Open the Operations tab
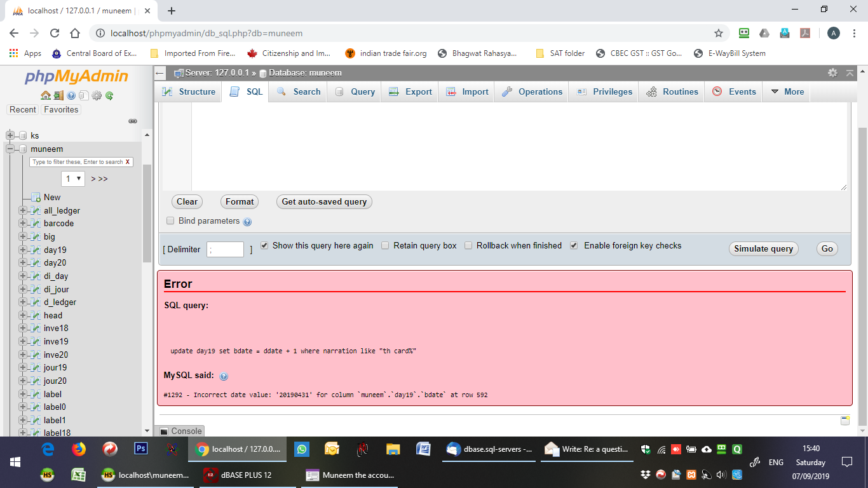The height and width of the screenshot is (488, 868). pos(532,91)
